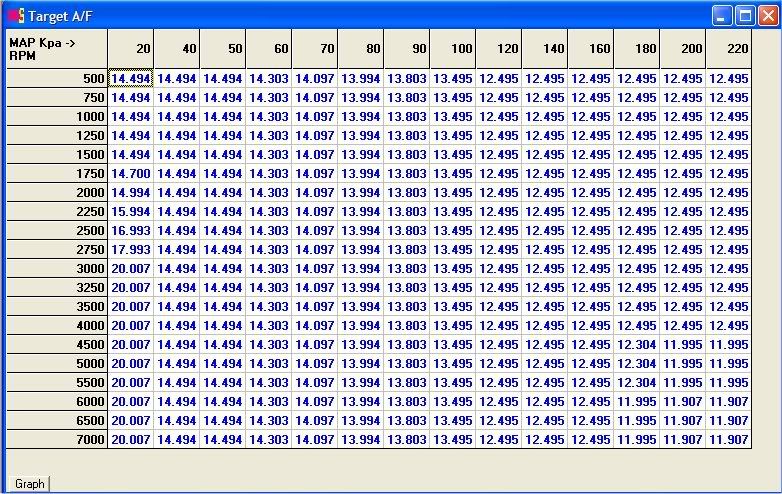Click the MAP Kpa / RPM corner header
Image resolution: width=782 pixels, height=494 pixels.
tap(57, 49)
